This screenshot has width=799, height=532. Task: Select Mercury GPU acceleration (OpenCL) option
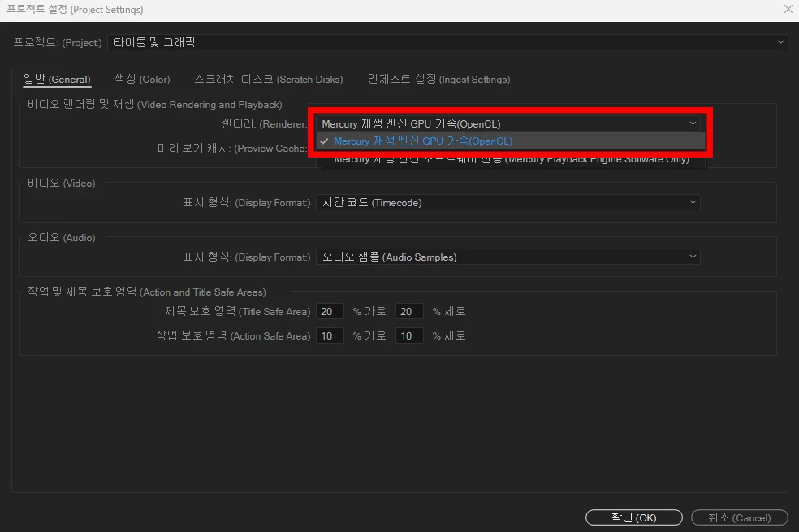[511, 141]
